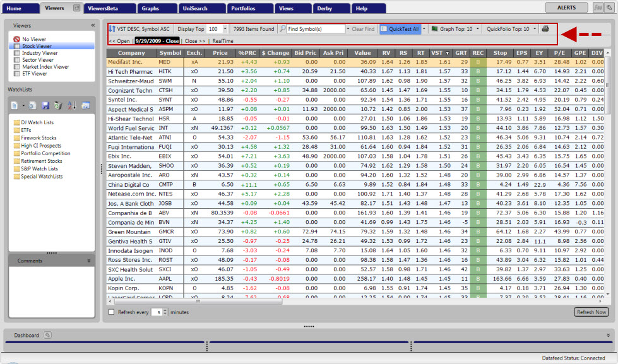Click the delete watchlist trash icon
Viewport: 618px width, 364px height.
(x=58, y=105)
